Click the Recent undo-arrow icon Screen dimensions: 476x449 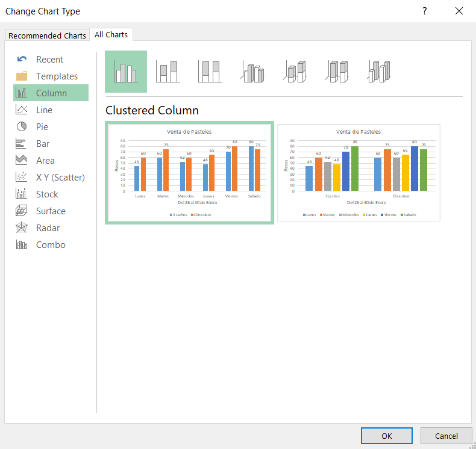coord(22,59)
